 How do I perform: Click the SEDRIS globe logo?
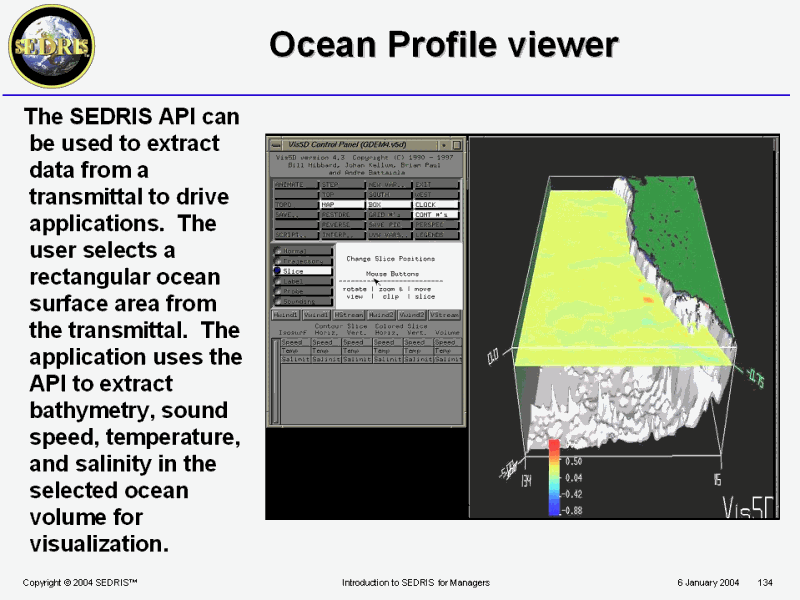[51, 45]
